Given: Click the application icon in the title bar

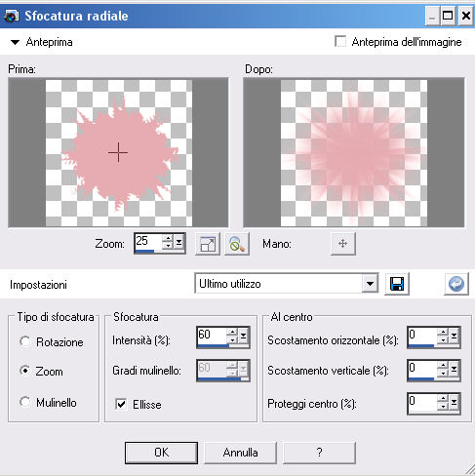Looking at the screenshot, I should [x=12, y=16].
